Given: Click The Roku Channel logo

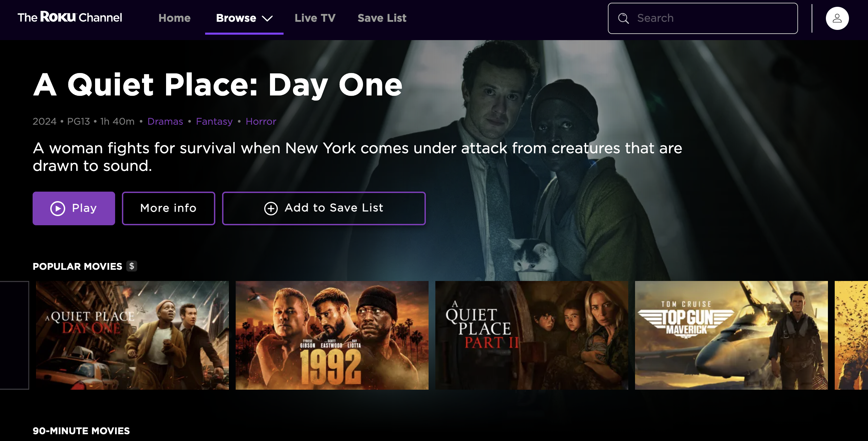Looking at the screenshot, I should point(70,17).
